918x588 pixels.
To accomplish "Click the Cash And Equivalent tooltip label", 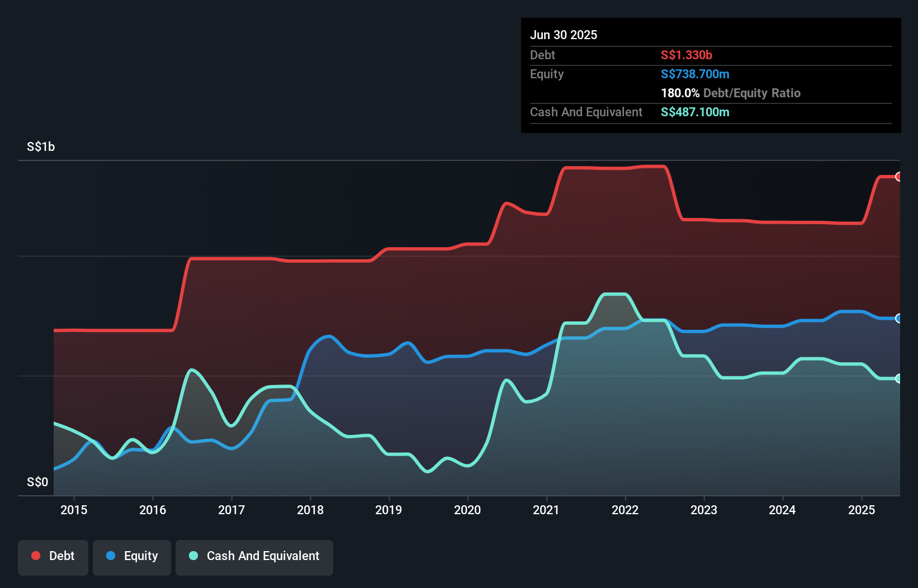I will (586, 112).
